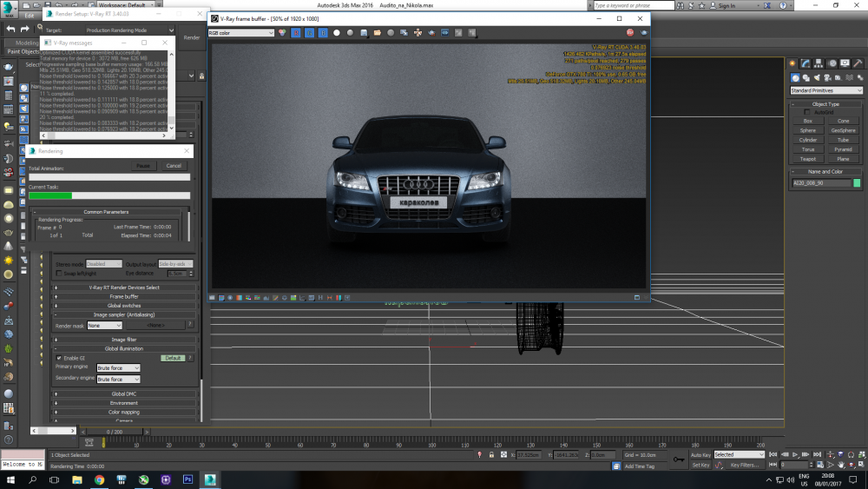868x489 pixels.
Task: Toggle the green channel in V-Ray frame buffer
Action: point(310,33)
